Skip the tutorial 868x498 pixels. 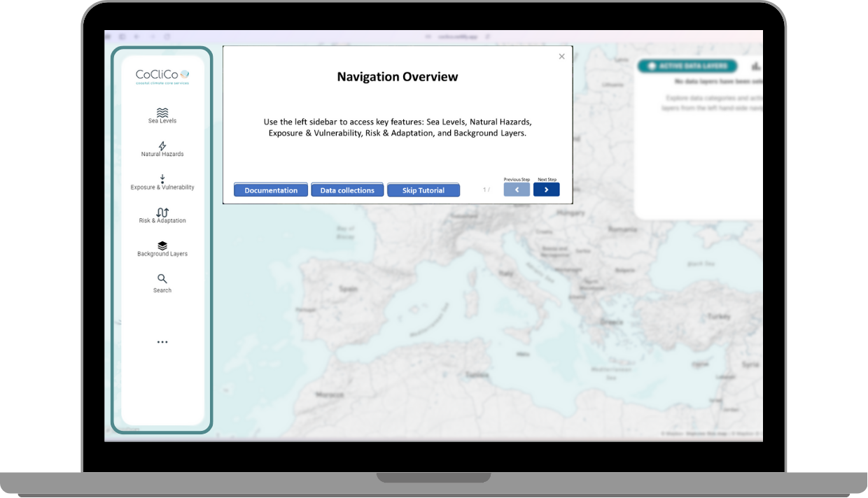point(423,190)
